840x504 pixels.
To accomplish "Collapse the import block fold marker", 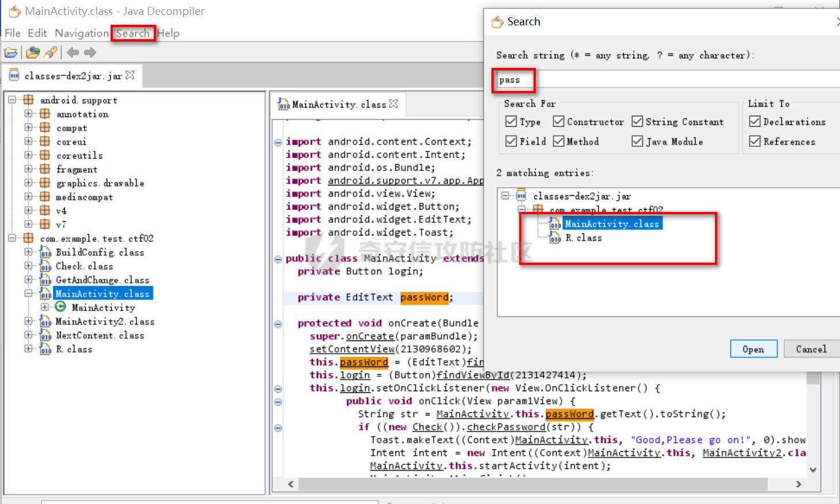I will click(x=278, y=142).
